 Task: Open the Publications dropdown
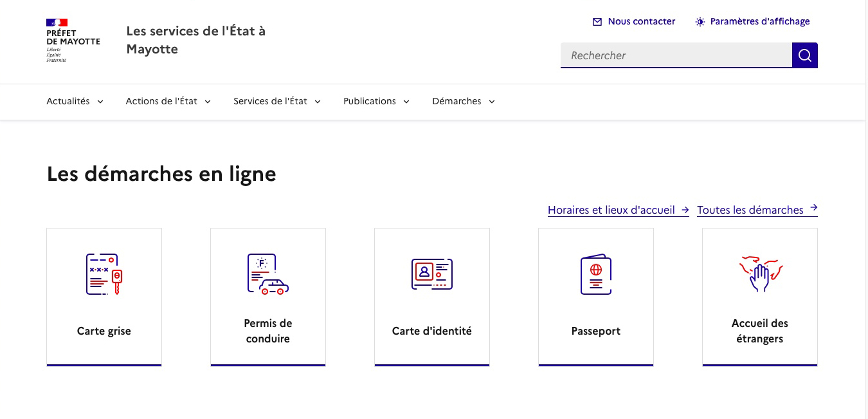point(376,101)
